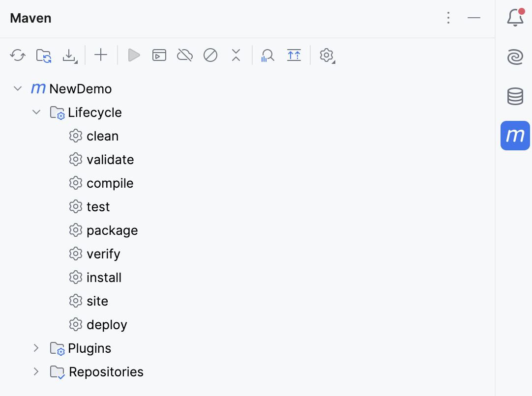
Task: Select the clean lifecycle goal
Action: [102, 136]
